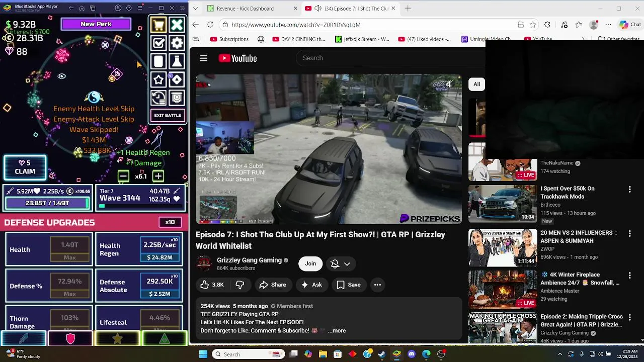Open game settings gear icon

pos(177,43)
